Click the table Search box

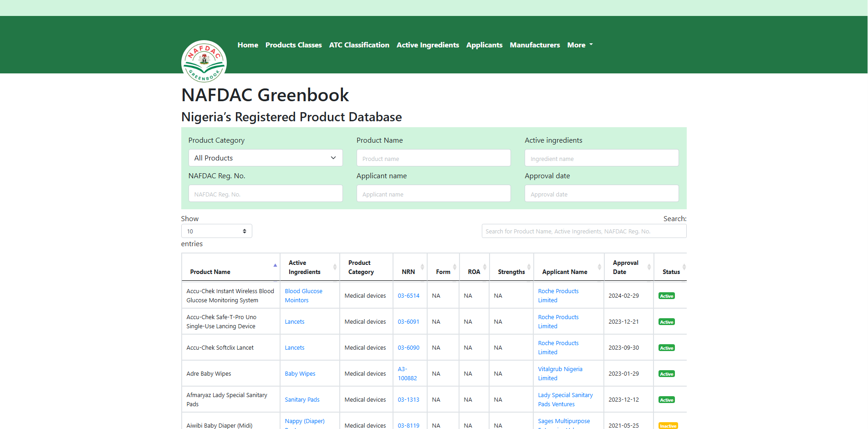point(584,231)
